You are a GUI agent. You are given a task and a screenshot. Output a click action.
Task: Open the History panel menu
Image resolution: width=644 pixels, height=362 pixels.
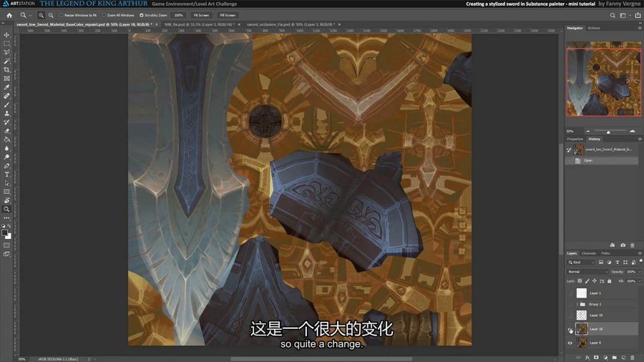point(640,139)
